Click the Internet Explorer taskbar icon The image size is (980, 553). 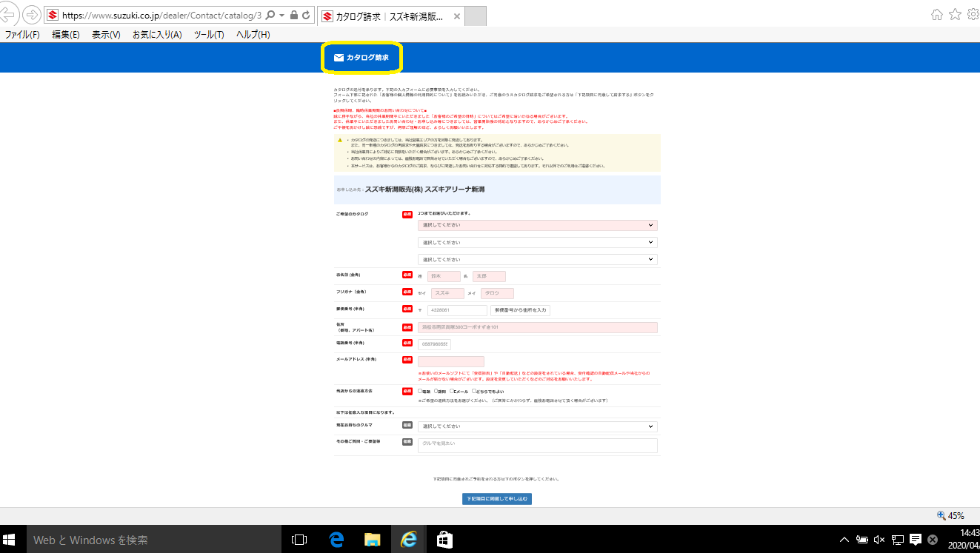(408, 540)
